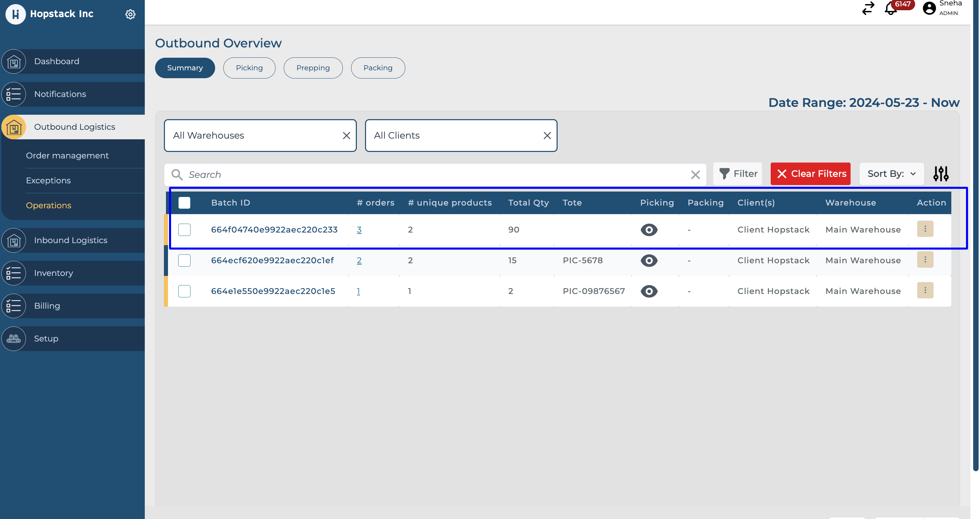This screenshot has width=980, height=519.
Task: Click the switch arrows icon in header
Action: point(868,9)
